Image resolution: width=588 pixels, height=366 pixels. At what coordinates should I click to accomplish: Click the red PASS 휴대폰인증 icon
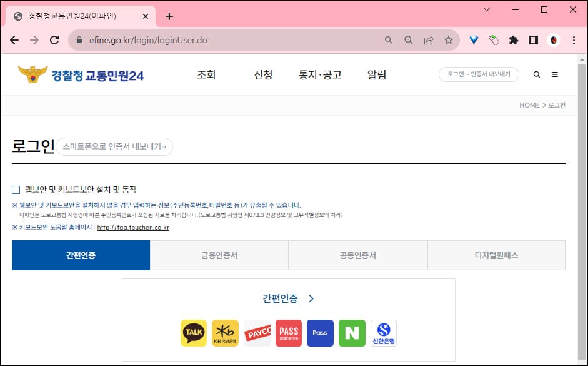(288, 333)
